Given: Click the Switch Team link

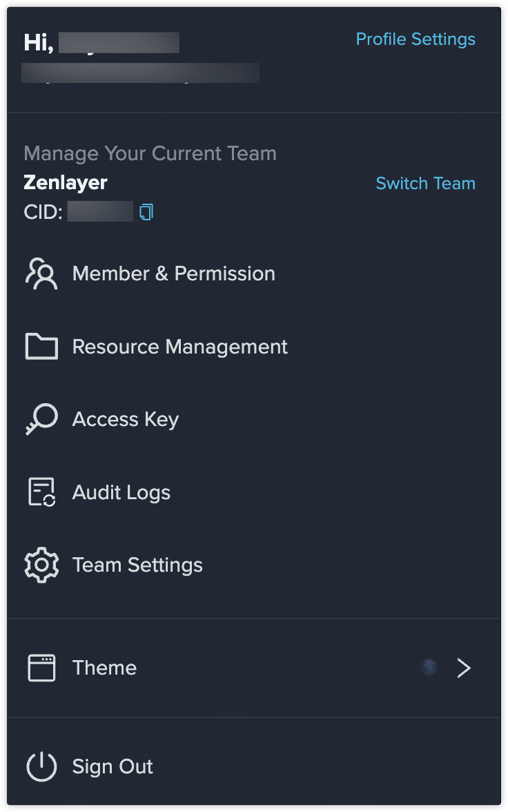Looking at the screenshot, I should coord(425,184).
